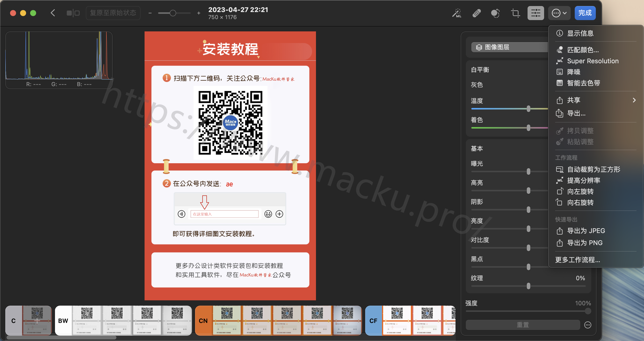
Task: Select 导出为 JPEG quick export
Action: point(596,231)
